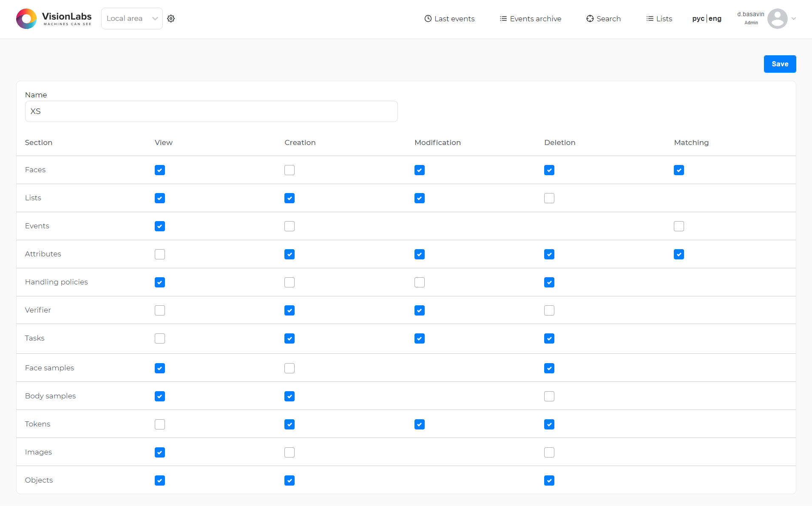Uncheck Objects View permission

tap(160, 480)
